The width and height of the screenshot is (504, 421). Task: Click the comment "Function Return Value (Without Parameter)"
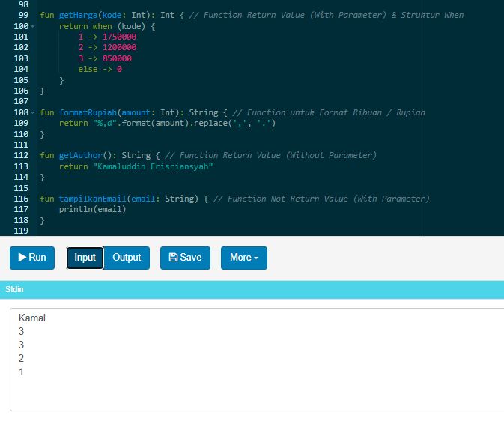270,155
